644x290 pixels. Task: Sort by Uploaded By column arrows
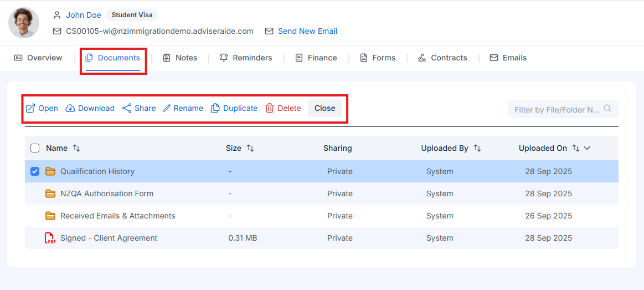pos(477,148)
